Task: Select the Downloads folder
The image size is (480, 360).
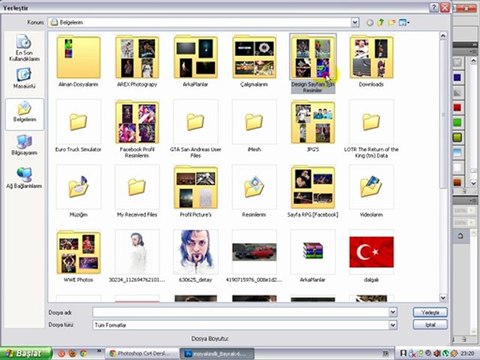Action: tap(371, 61)
